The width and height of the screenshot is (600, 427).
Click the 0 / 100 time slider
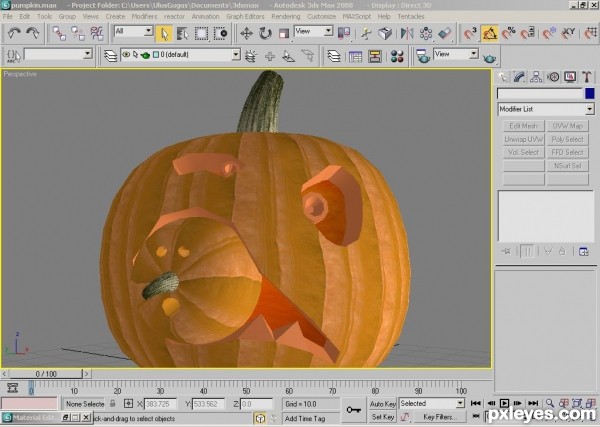click(46, 373)
